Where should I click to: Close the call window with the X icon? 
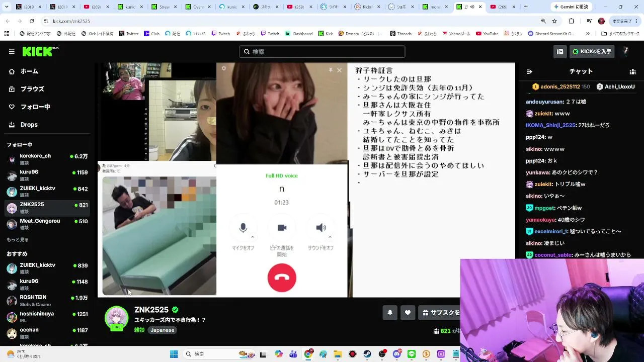click(339, 70)
